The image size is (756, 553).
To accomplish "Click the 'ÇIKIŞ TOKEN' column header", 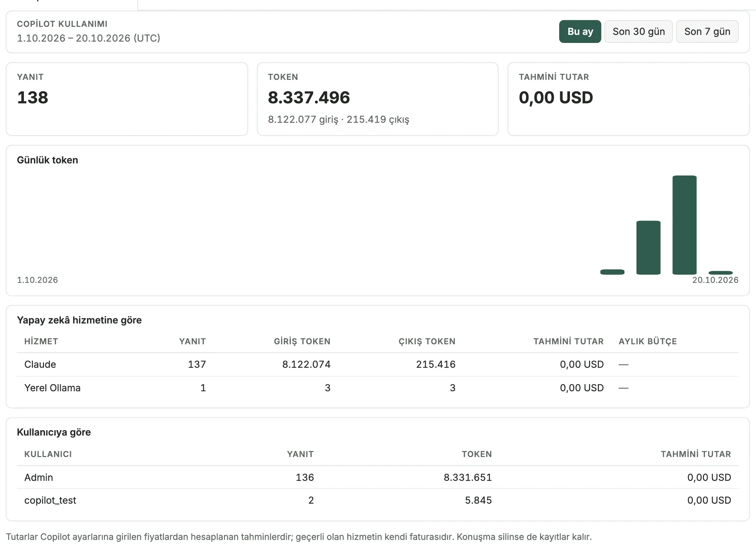I will pyautogui.click(x=427, y=342).
